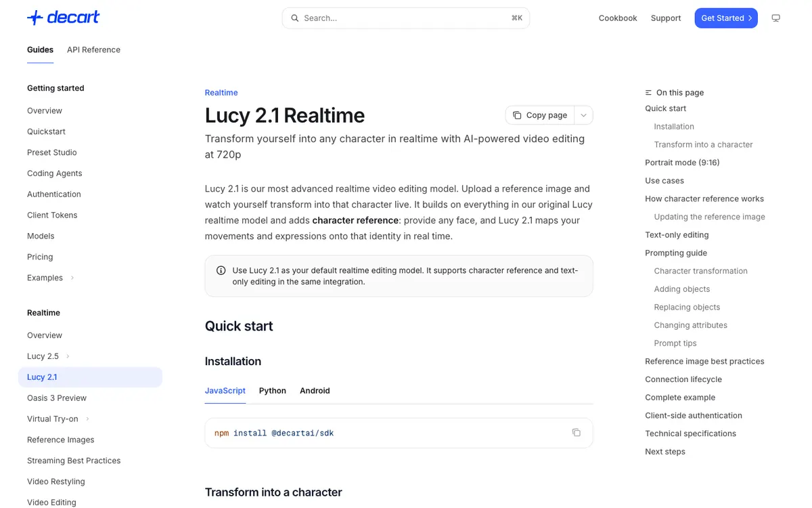Jump to Prompt tips subsection
Viewport: 812px width, 508px height.
[x=675, y=343]
